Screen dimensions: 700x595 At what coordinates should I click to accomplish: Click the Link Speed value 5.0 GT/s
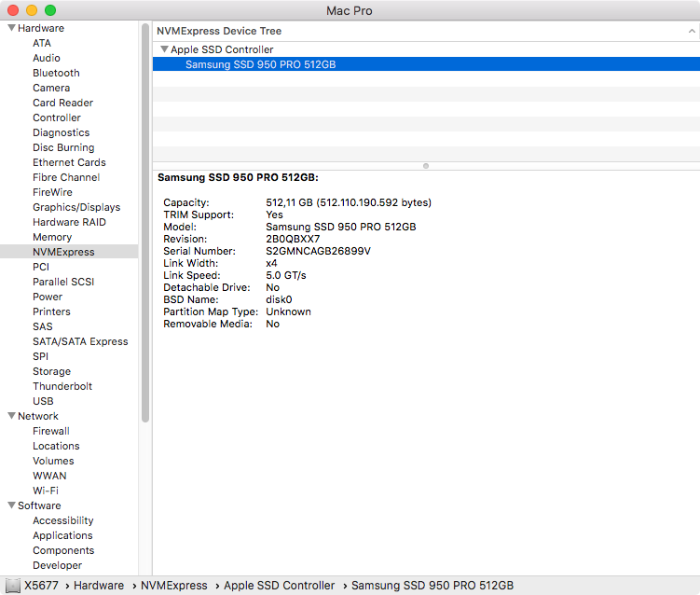pyautogui.click(x=286, y=275)
